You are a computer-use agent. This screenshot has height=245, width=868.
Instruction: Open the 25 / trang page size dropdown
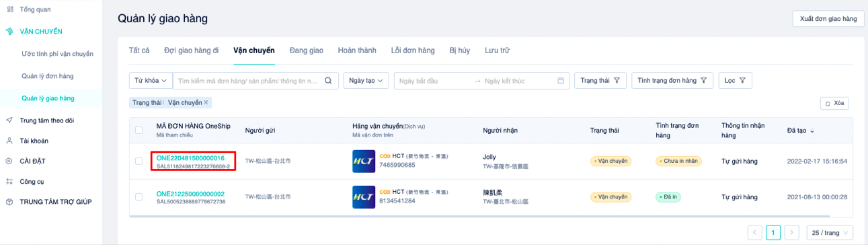(x=830, y=233)
